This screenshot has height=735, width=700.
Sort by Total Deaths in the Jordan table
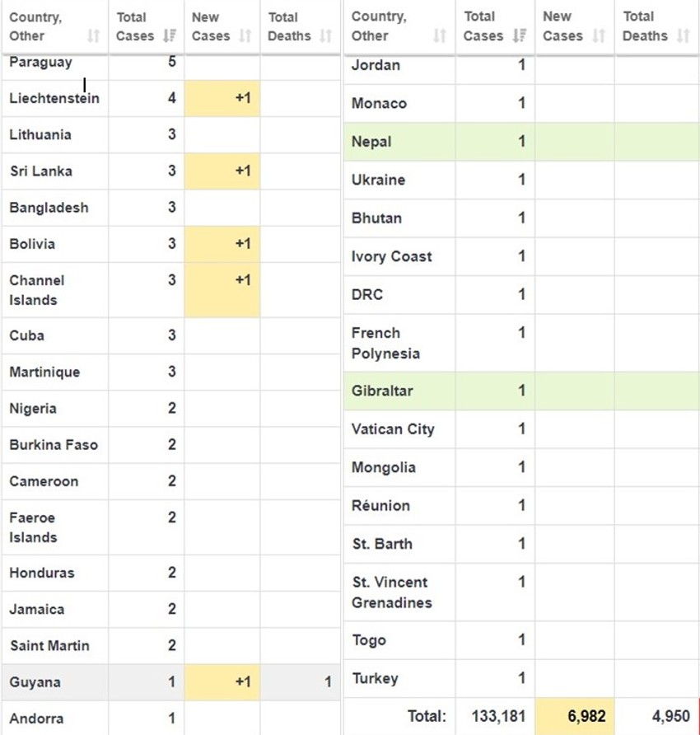(683, 36)
